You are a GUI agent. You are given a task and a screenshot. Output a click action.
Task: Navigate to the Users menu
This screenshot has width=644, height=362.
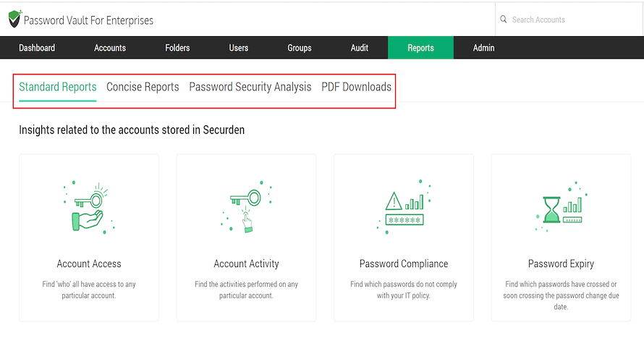[x=239, y=48]
